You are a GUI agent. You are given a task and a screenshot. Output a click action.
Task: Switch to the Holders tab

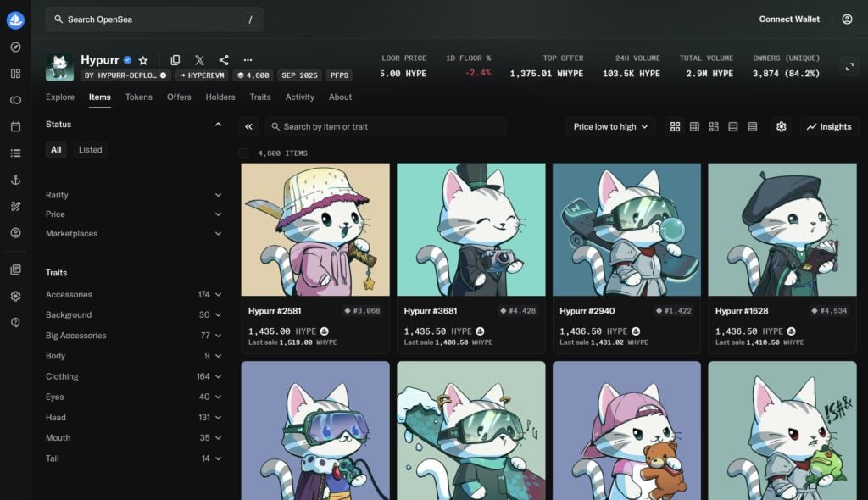click(x=220, y=97)
